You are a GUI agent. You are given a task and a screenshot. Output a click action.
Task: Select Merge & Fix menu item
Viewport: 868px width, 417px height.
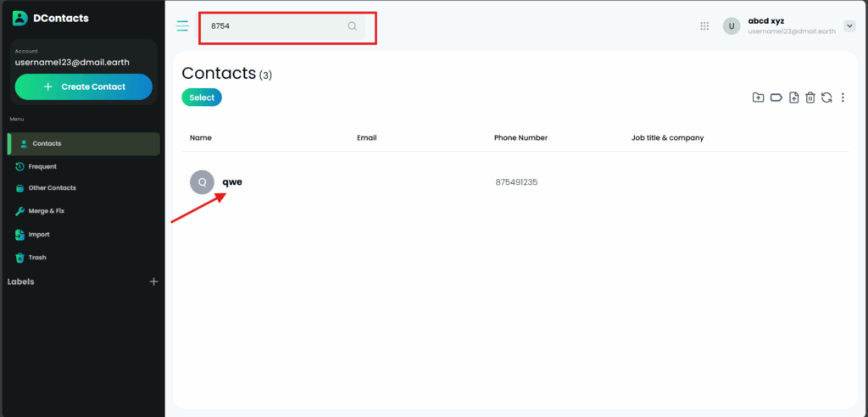click(x=46, y=211)
